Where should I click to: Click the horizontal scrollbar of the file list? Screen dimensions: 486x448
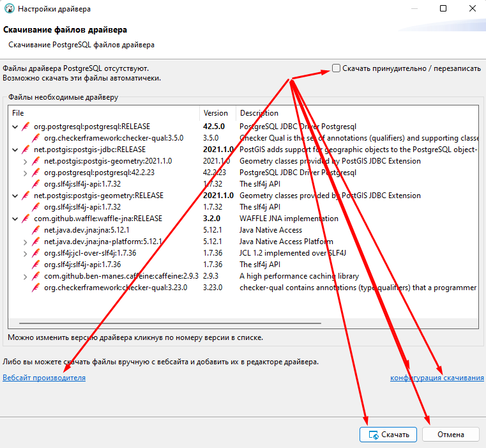click(x=170, y=323)
